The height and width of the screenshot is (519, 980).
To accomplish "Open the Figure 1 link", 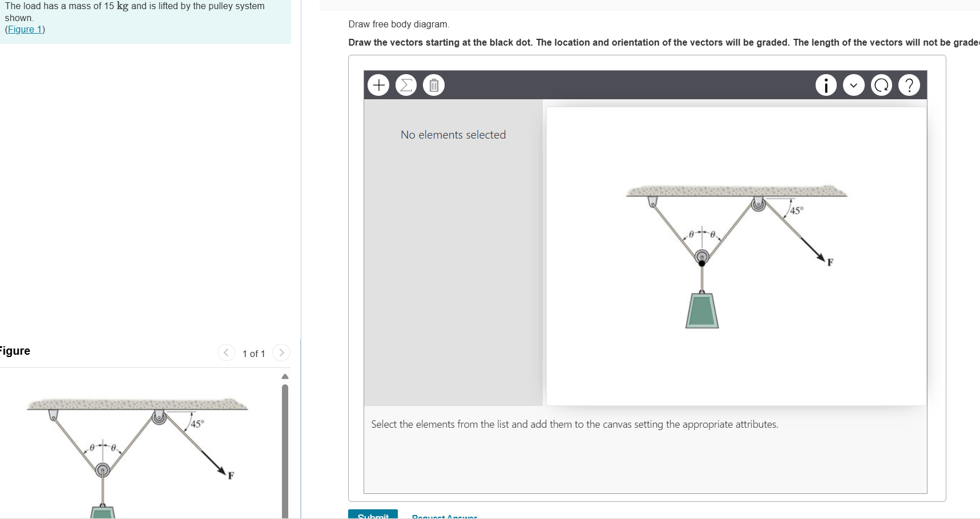I will pos(25,29).
